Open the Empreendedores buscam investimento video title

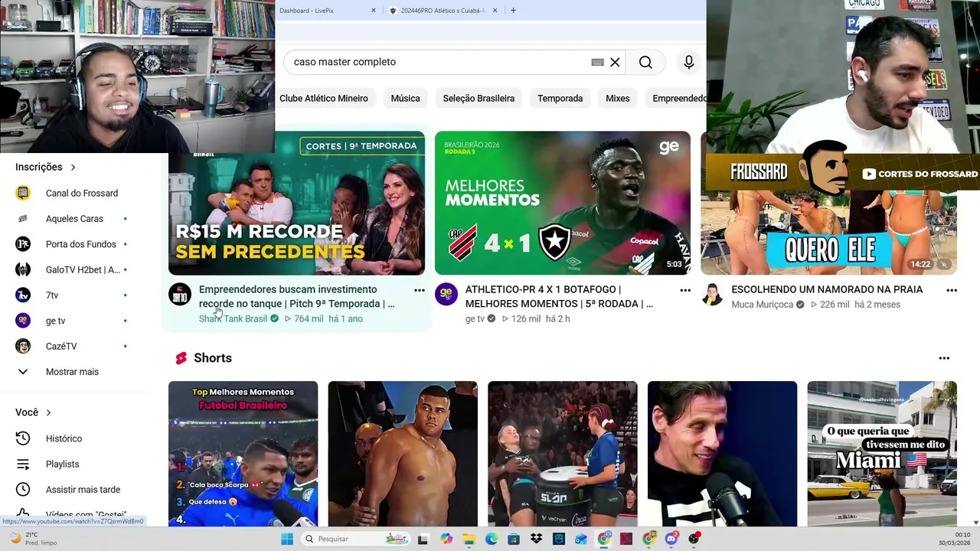(297, 296)
